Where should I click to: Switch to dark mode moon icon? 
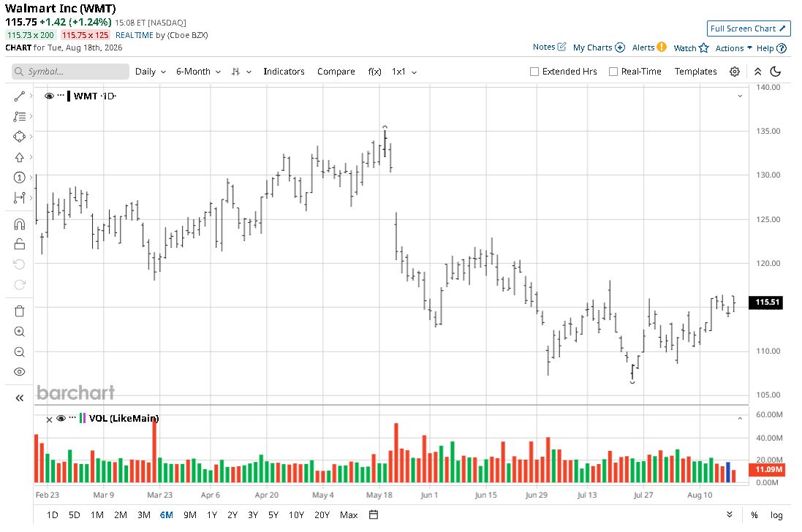tap(776, 72)
